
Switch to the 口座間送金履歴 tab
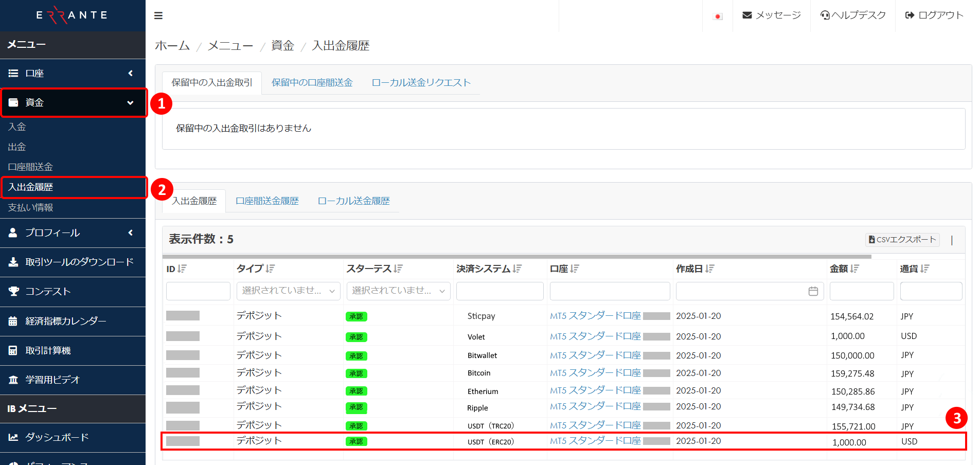tap(267, 201)
